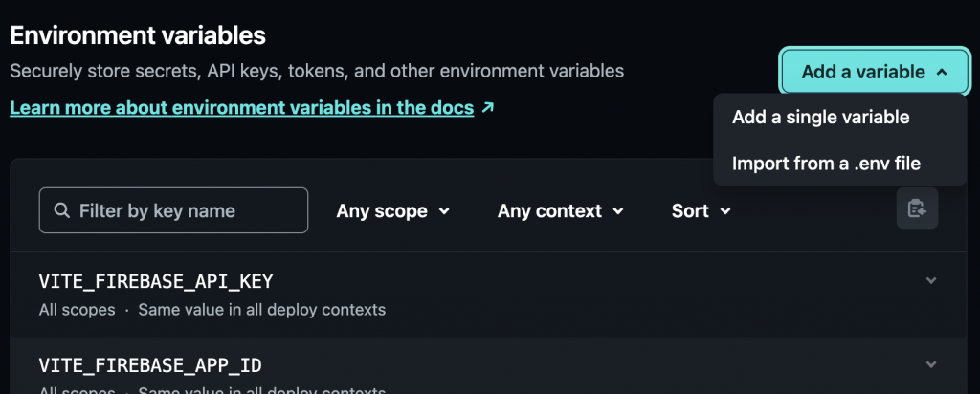Click the Environment variables heading
The height and width of the screenshot is (394, 980).
pyautogui.click(x=138, y=35)
